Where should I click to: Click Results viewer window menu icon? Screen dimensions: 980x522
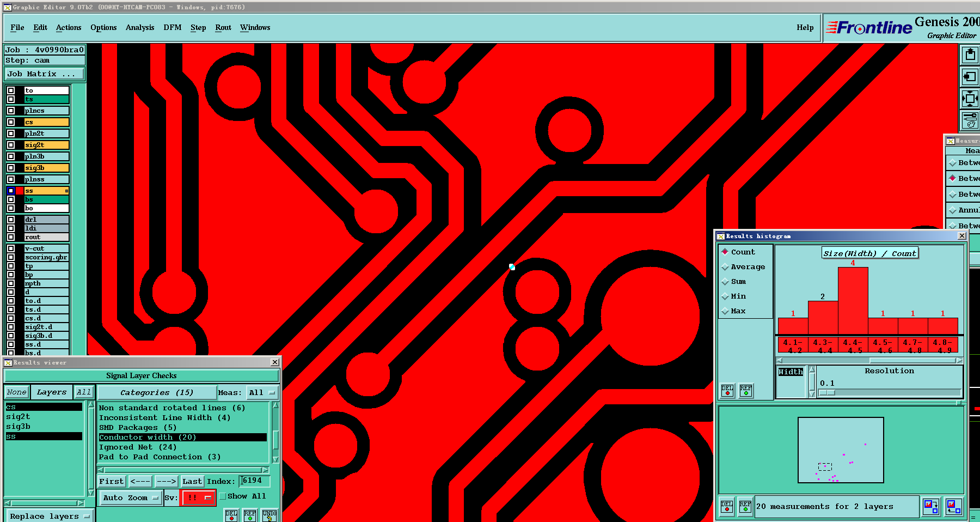tap(8, 362)
